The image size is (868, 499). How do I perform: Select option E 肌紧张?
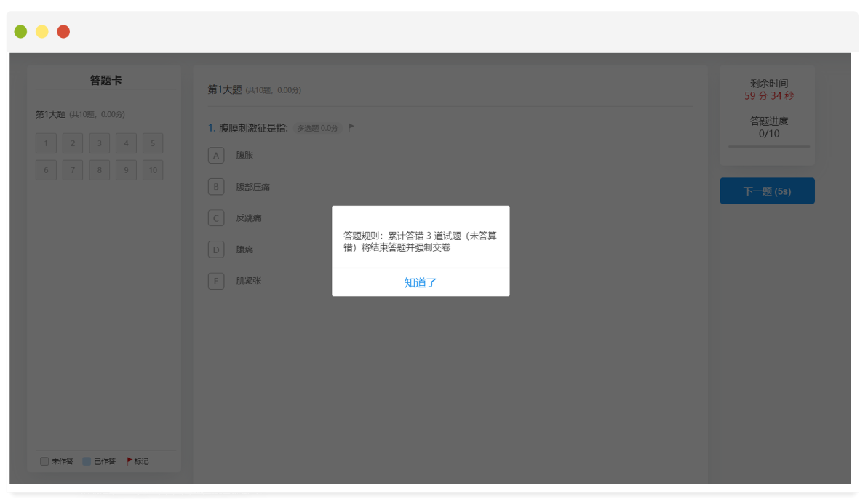(x=216, y=281)
